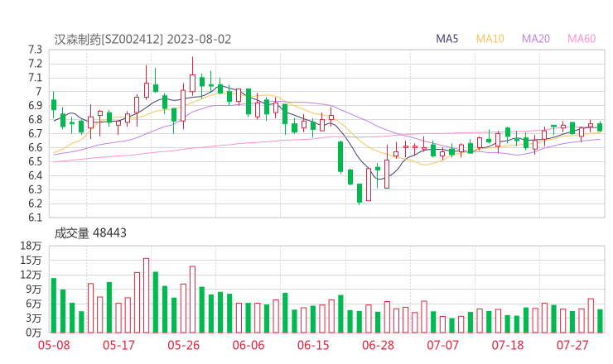Click the MA20 legend label
The width and height of the screenshot is (613, 364).
536,39
